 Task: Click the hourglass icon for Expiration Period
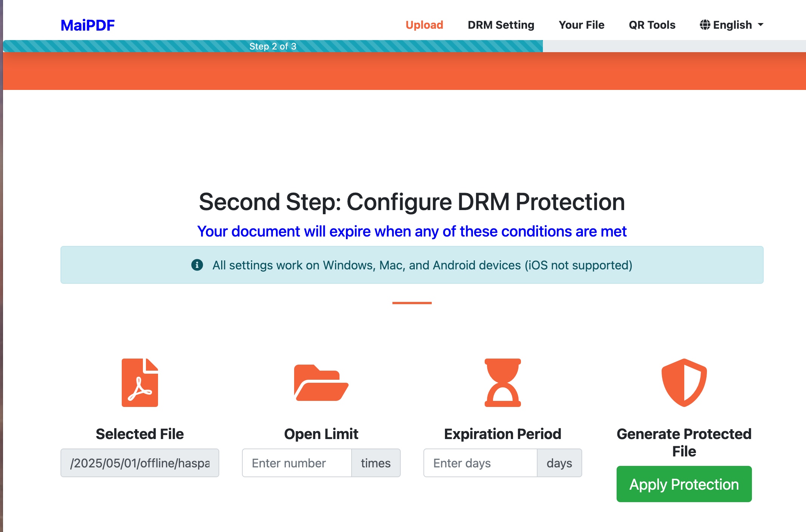[x=502, y=383]
